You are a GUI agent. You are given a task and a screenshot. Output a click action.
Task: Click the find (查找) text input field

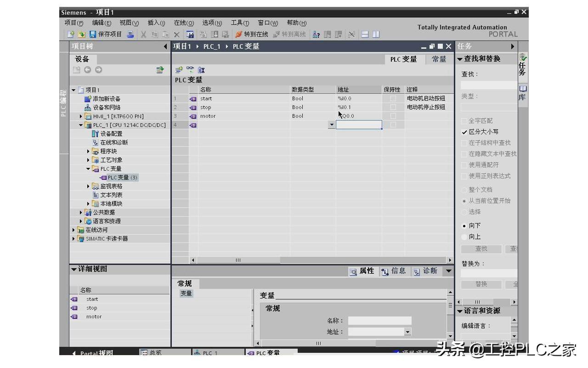[489, 85]
